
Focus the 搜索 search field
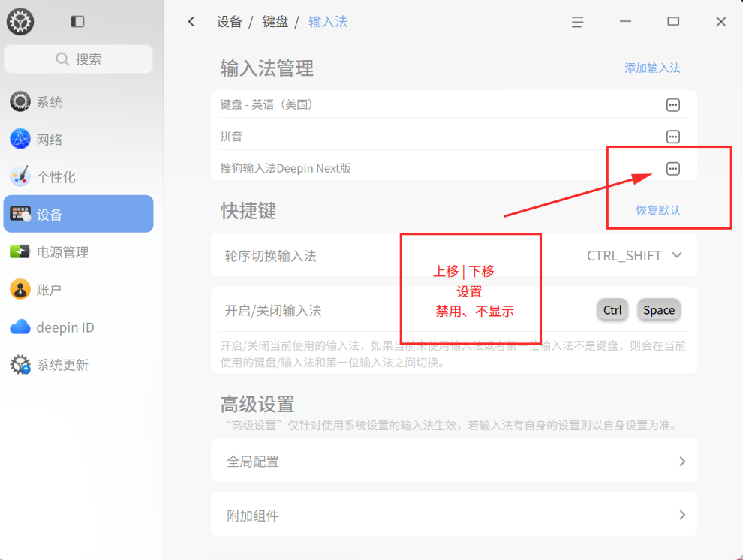[x=78, y=59]
